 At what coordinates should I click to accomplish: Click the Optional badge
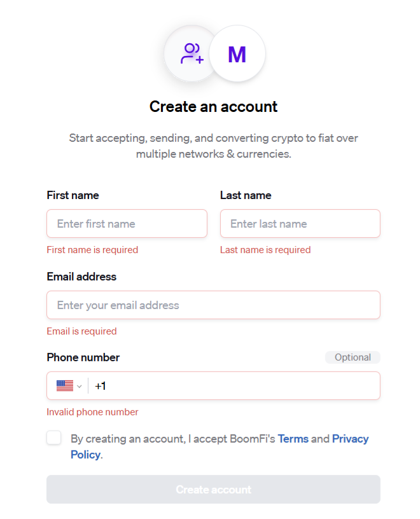(353, 357)
